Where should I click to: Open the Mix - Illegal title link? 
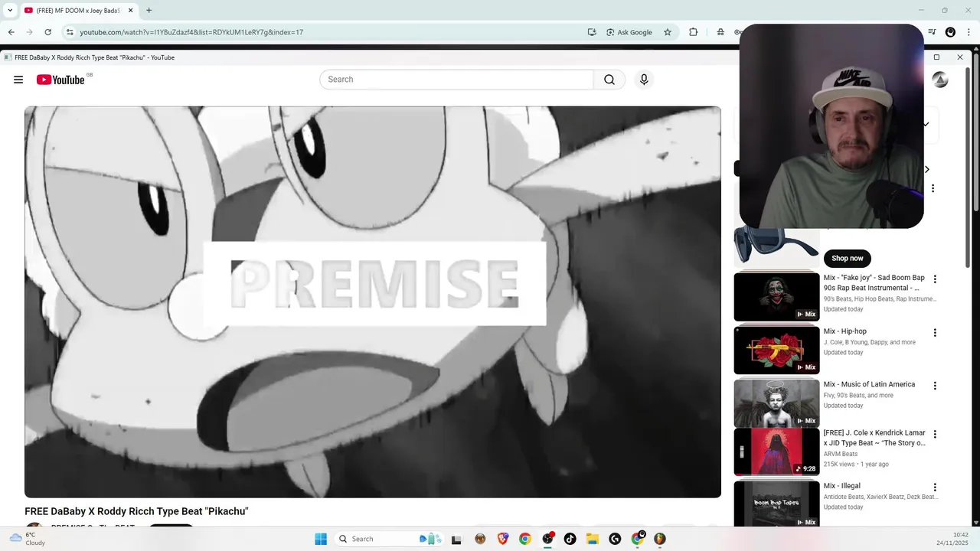(x=842, y=486)
